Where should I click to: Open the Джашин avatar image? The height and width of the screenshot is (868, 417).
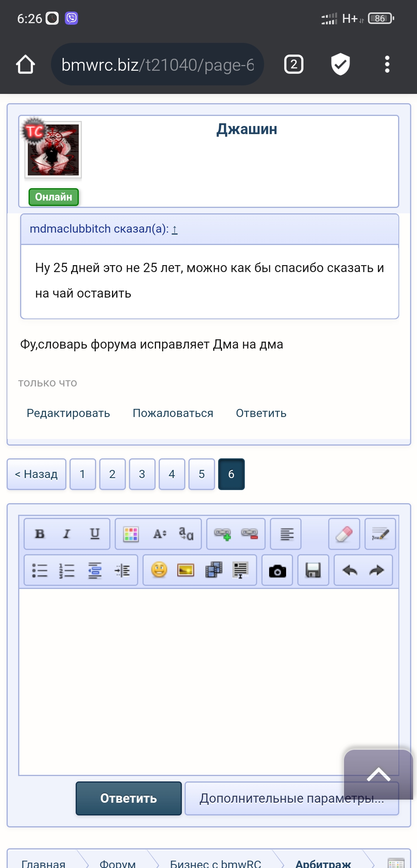point(53,150)
